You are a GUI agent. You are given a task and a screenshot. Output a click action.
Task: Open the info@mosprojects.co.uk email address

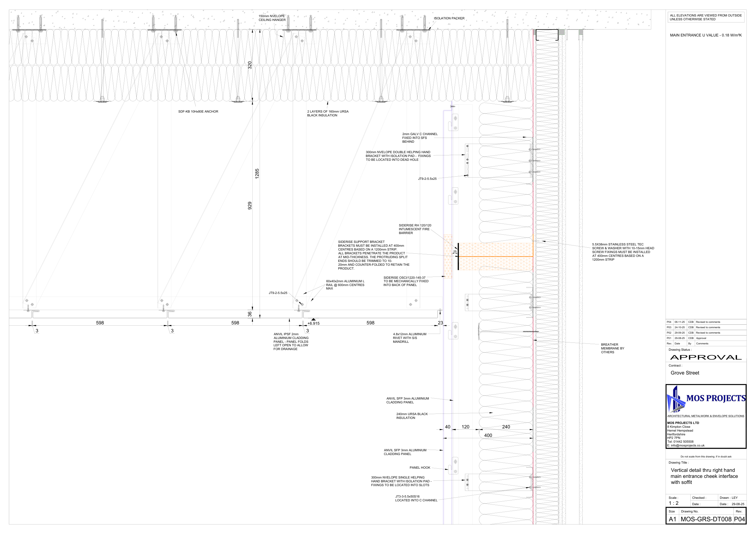688,446
